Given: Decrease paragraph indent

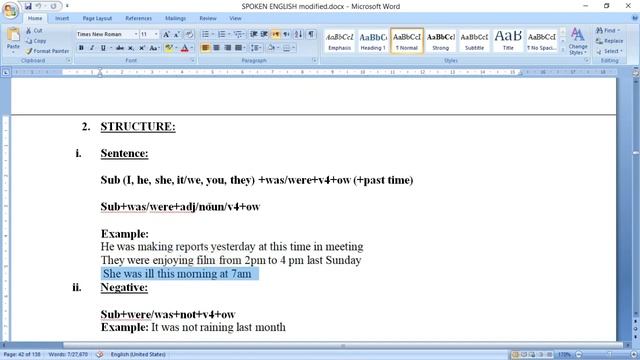Looking at the screenshot, I should coord(254,35).
